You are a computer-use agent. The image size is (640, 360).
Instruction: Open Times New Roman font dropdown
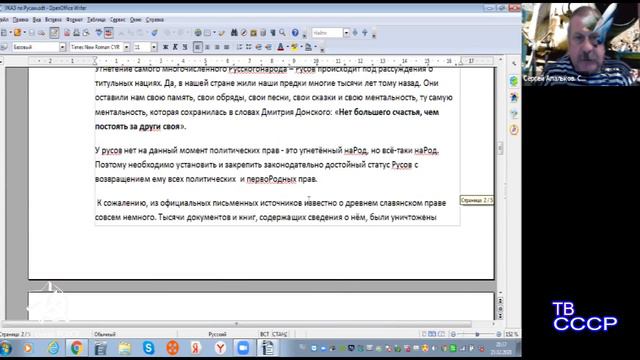pos(127,47)
